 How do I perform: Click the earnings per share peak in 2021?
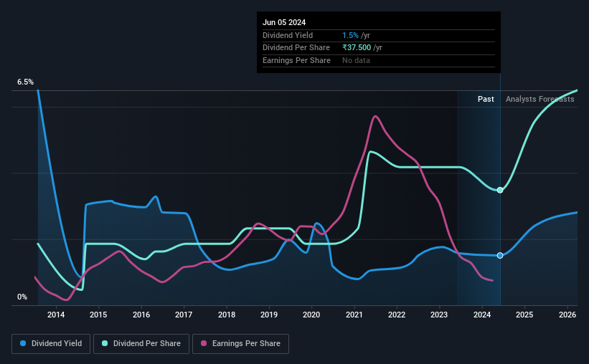375,116
